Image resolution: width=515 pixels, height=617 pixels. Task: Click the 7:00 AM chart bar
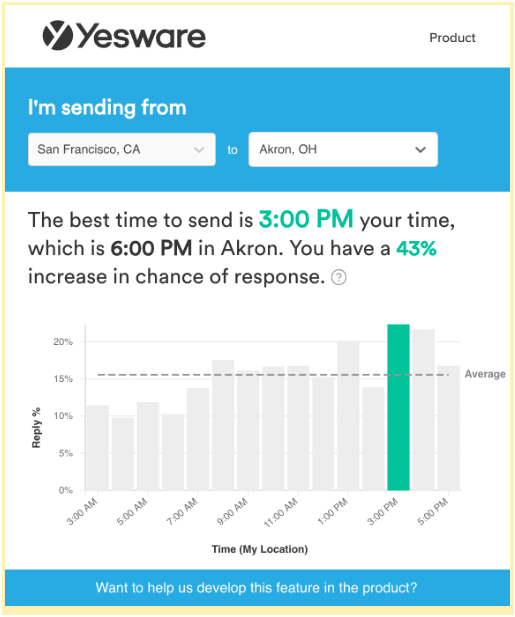click(x=198, y=439)
